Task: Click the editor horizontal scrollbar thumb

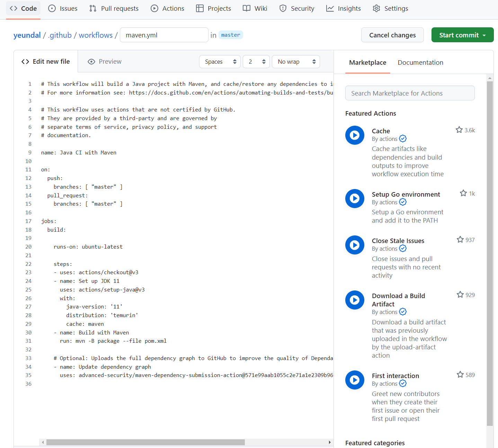Action: 145,442
